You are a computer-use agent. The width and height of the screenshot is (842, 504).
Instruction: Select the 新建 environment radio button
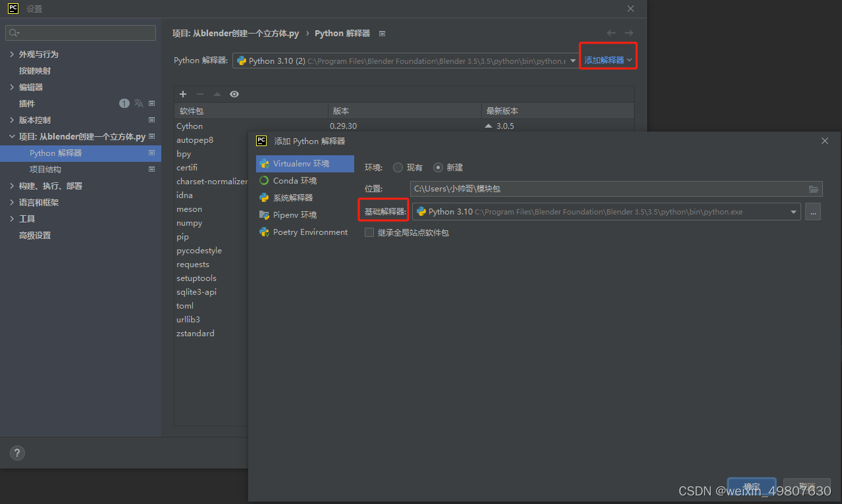click(438, 167)
